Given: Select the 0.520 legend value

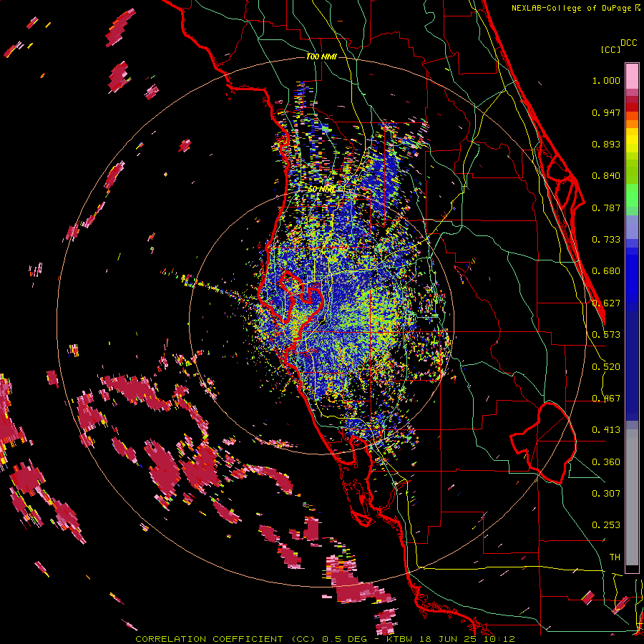Looking at the screenshot, I should click(606, 367).
